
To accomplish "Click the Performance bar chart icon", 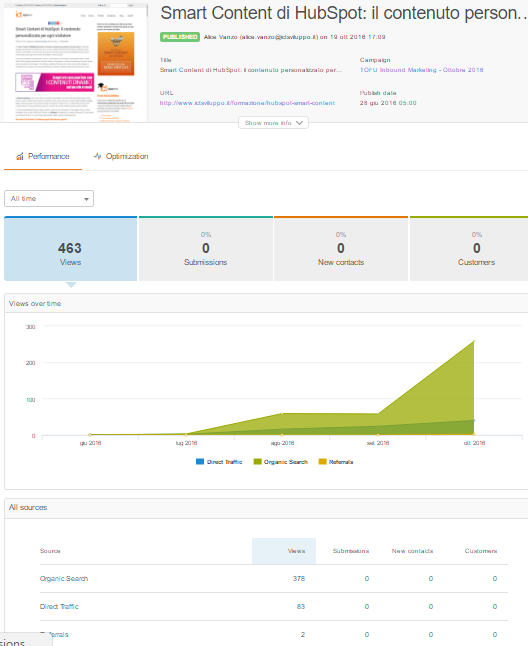I will 19,157.
